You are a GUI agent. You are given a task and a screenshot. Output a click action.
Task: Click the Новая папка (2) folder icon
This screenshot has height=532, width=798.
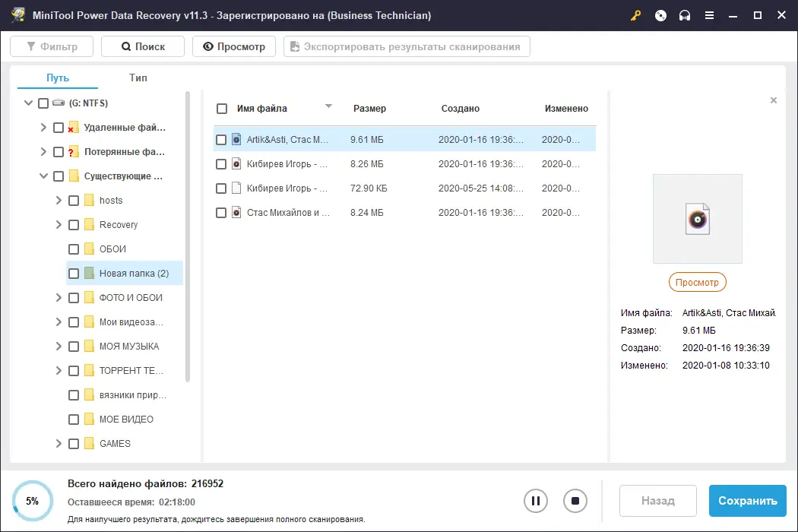tap(89, 274)
